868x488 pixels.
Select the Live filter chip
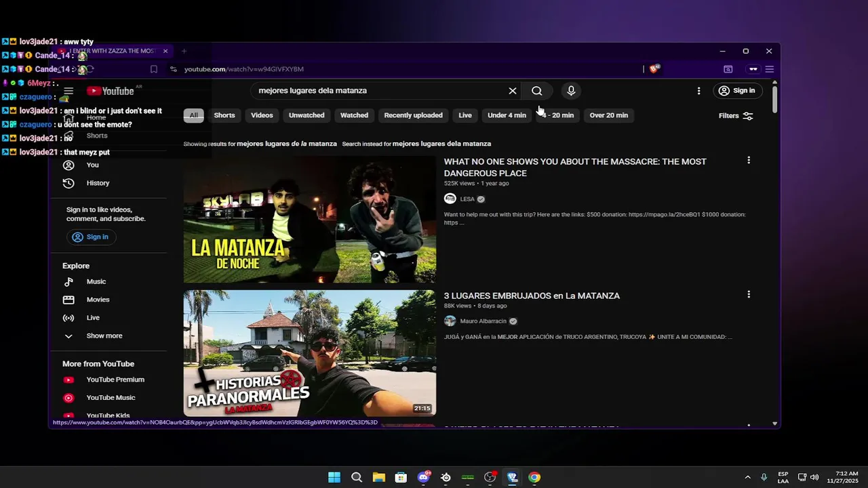coord(465,115)
